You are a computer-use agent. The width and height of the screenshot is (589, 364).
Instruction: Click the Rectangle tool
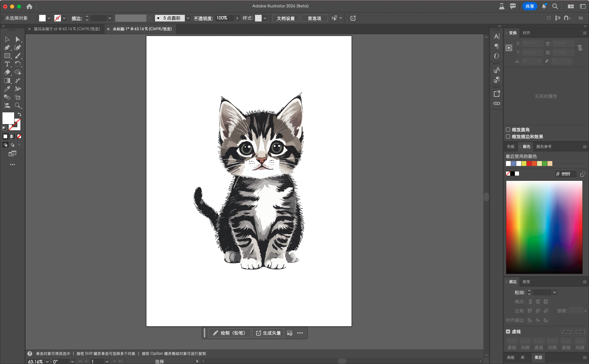point(7,56)
